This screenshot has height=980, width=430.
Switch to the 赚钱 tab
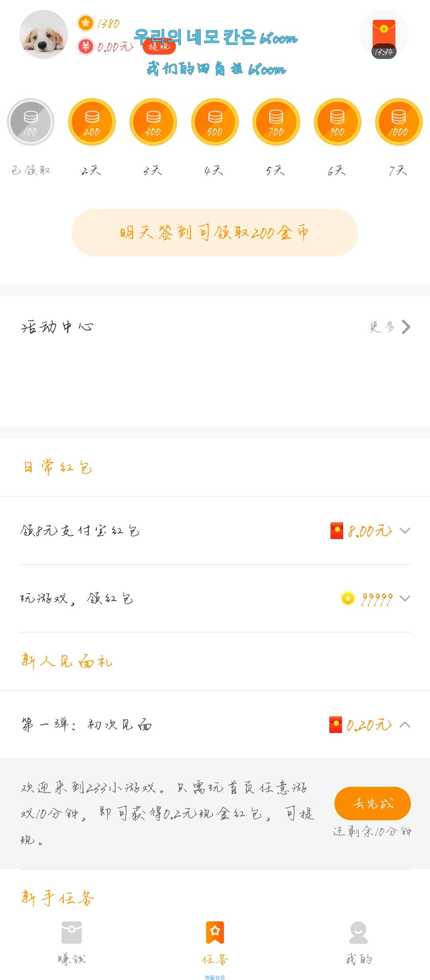coord(72,943)
